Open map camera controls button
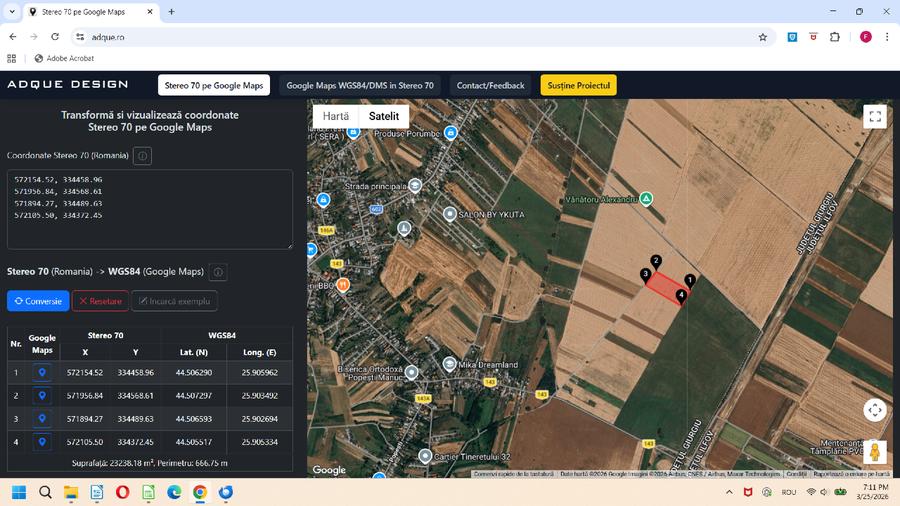 (875, 410)
